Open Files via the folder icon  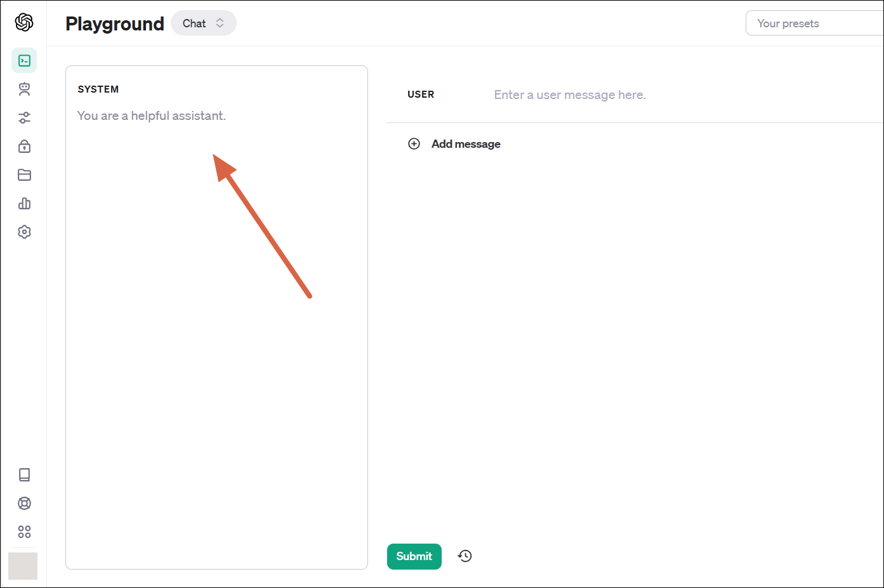[24, 175]
